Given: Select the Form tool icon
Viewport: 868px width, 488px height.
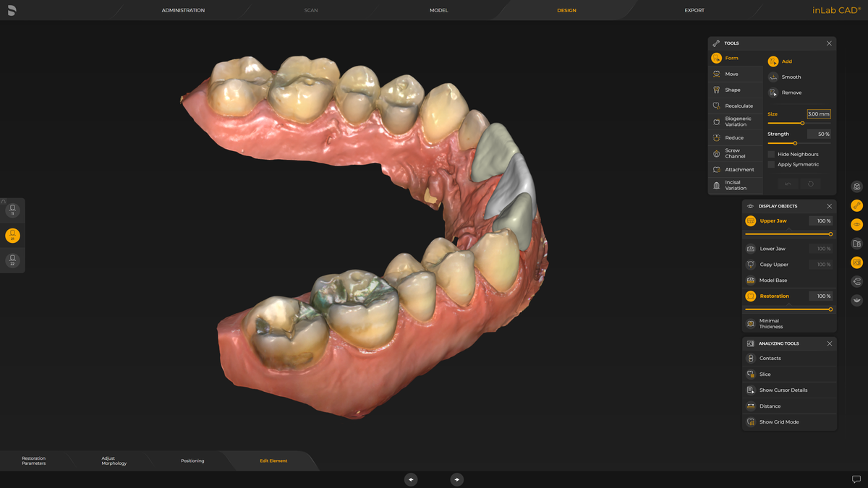Looking at the screenshot, I should click(x=716, y=58).
